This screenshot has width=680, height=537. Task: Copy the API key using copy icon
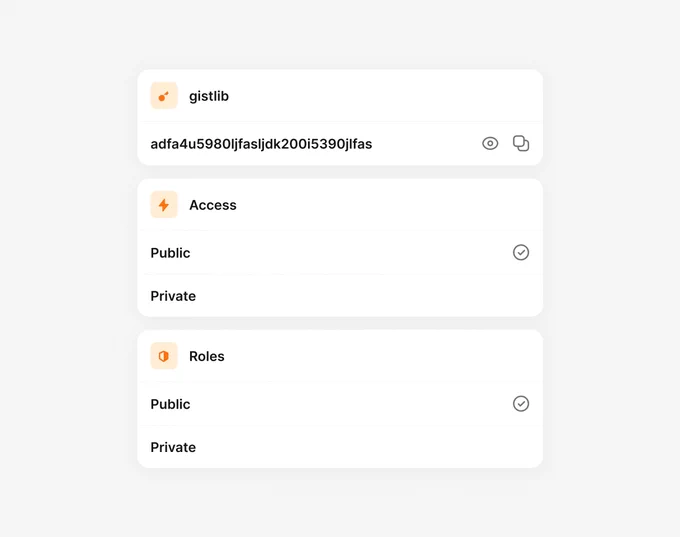pyautogui.click(x=521, y=144)
